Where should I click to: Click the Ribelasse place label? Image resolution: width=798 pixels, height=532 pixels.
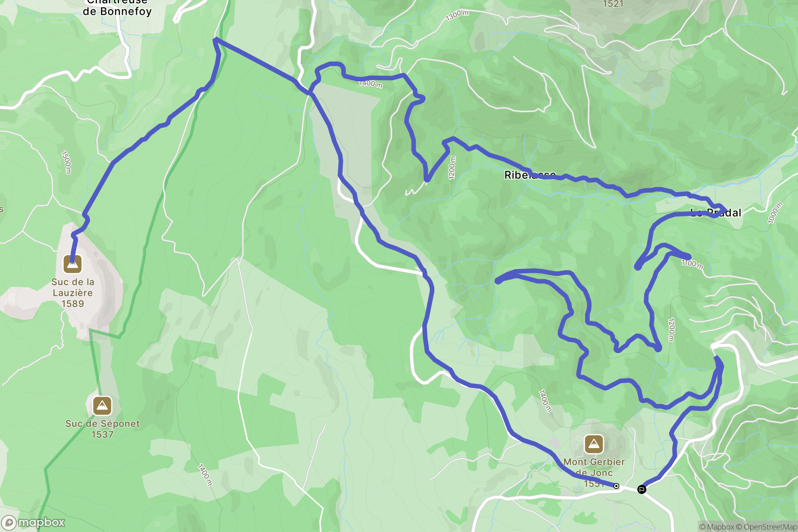click(x=530, y=175)
